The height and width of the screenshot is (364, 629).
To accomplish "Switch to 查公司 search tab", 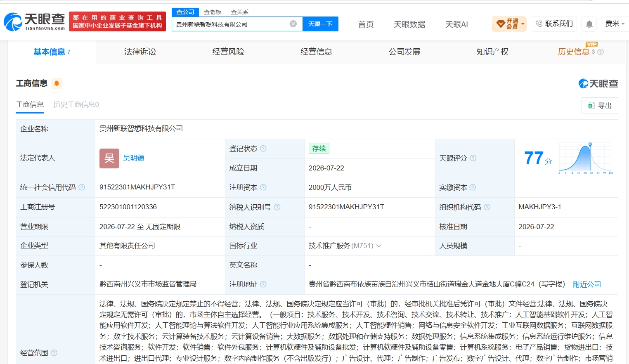I will click(185, 12).
